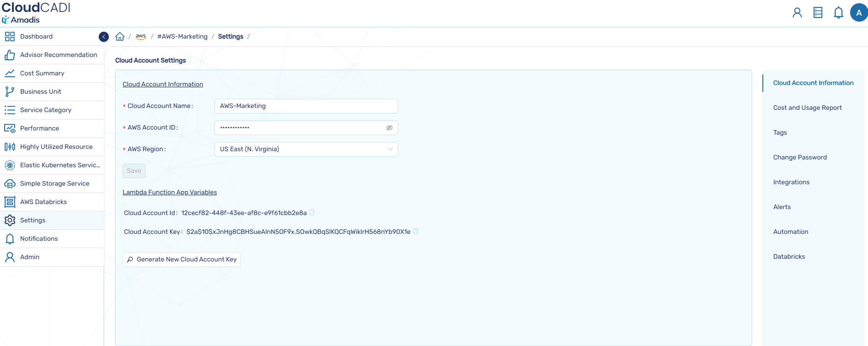Click the Cloud Account Information heading link

[x=163, y=84]
